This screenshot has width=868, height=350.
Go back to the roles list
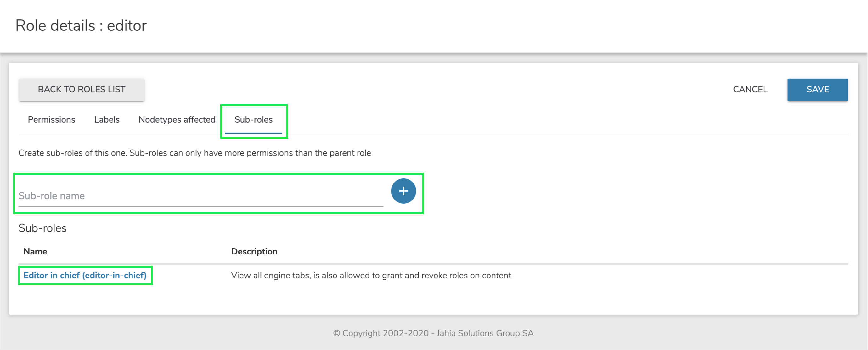(82, 89)
